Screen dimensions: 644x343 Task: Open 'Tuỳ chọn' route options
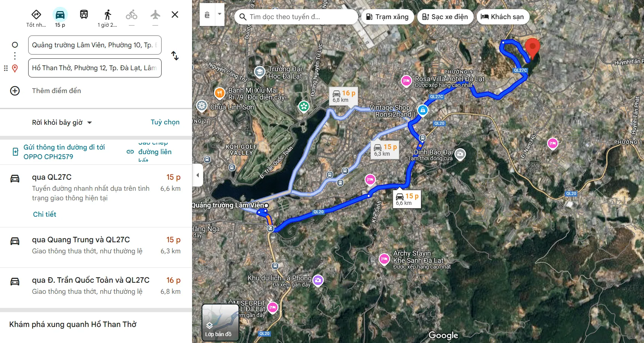pyautogui.click(x=165, y=122)
